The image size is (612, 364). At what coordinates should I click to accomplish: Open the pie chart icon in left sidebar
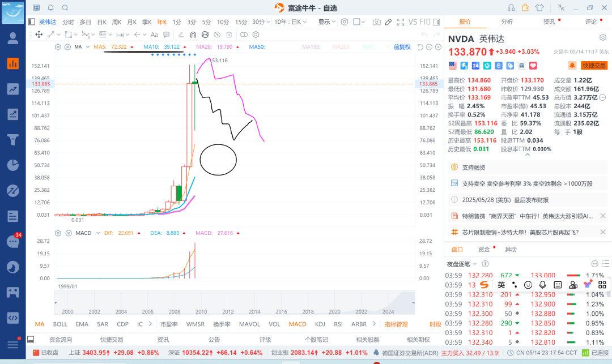tap(13, 165)
